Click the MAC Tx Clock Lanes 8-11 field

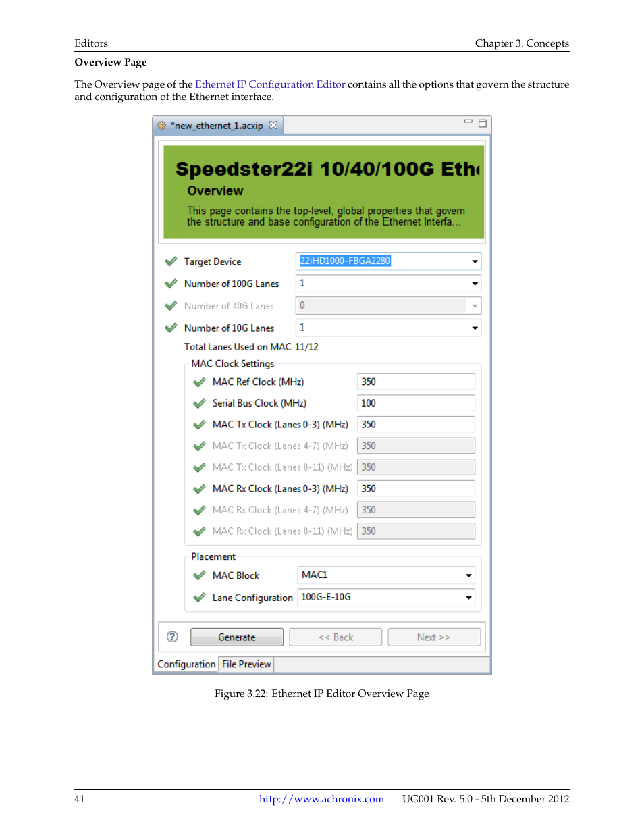click(x=416, y=467)
